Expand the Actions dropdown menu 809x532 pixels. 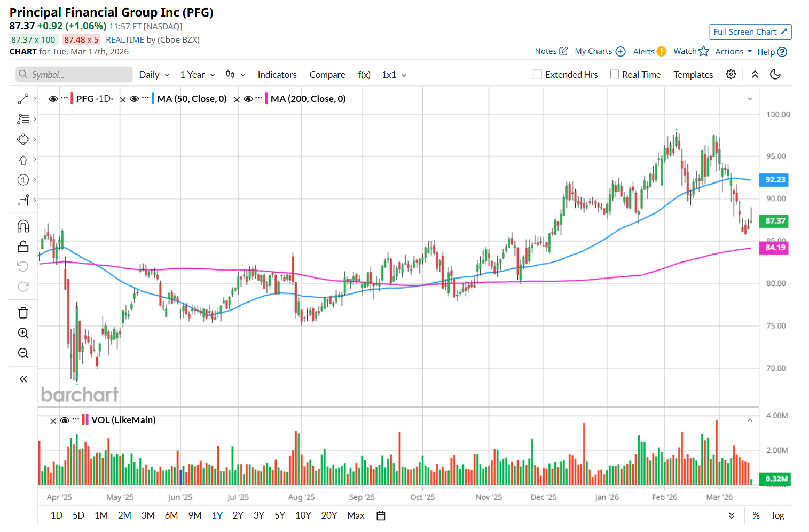[733, 52]
